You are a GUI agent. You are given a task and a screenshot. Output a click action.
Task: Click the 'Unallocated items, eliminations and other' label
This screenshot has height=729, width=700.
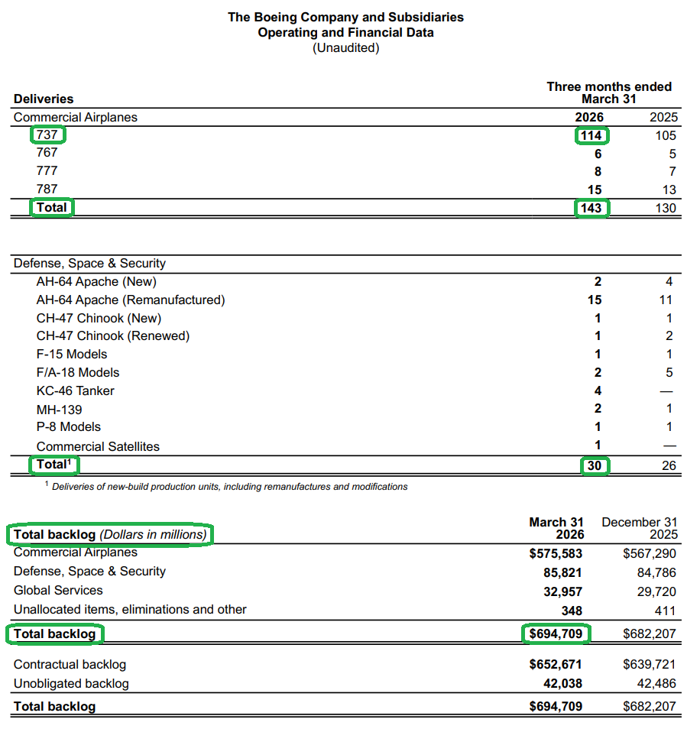coord(130,609)
